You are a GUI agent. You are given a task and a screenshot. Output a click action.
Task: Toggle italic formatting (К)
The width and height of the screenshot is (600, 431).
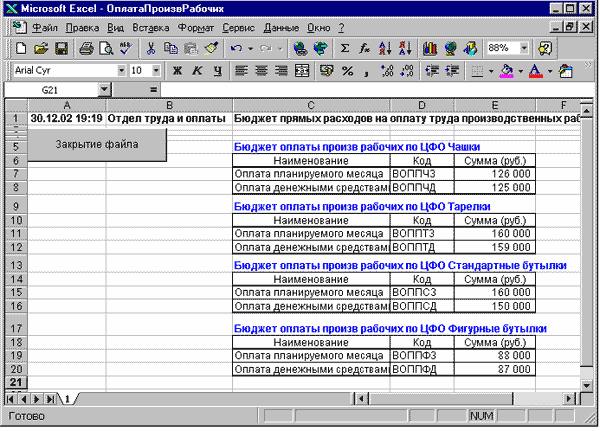point(197,71)
